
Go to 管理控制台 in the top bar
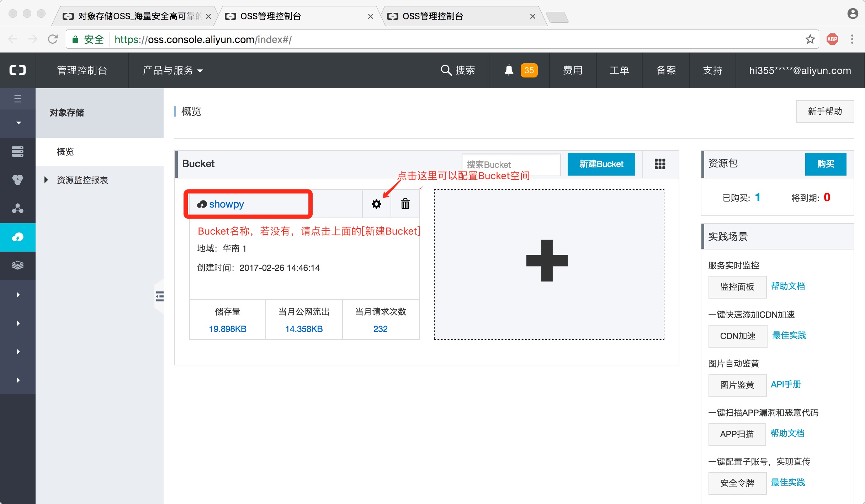(82, 70)
